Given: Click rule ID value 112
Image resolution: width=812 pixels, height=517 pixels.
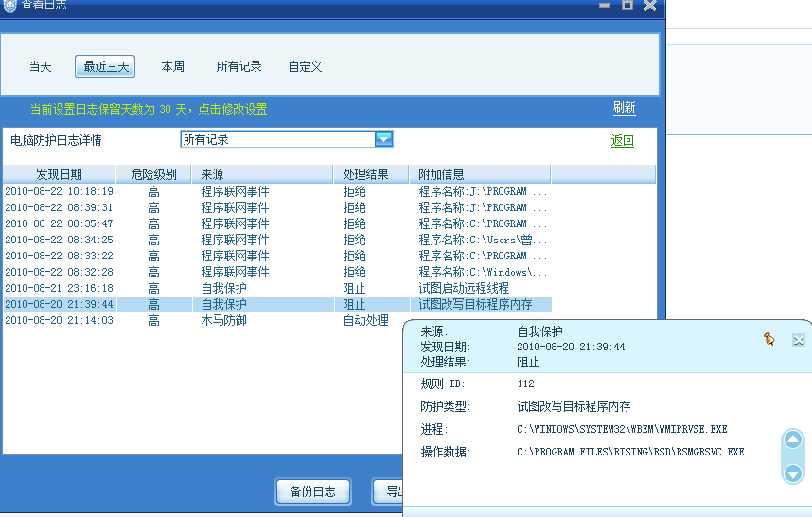Looking at the screenshot, I should [525, 383].
